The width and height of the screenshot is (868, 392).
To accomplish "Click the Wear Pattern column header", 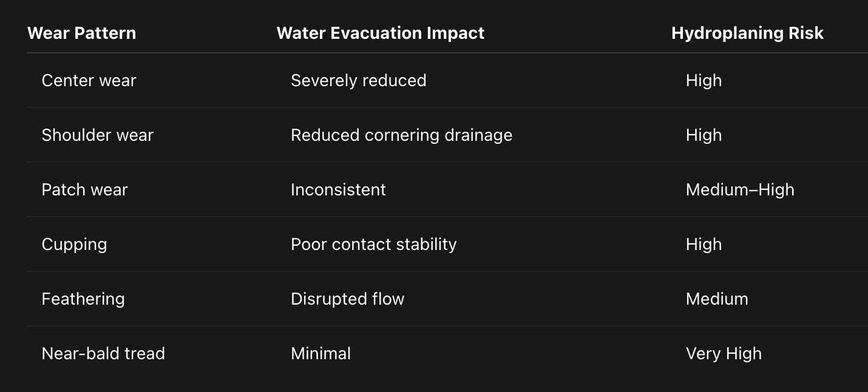I will pos(81,33).
